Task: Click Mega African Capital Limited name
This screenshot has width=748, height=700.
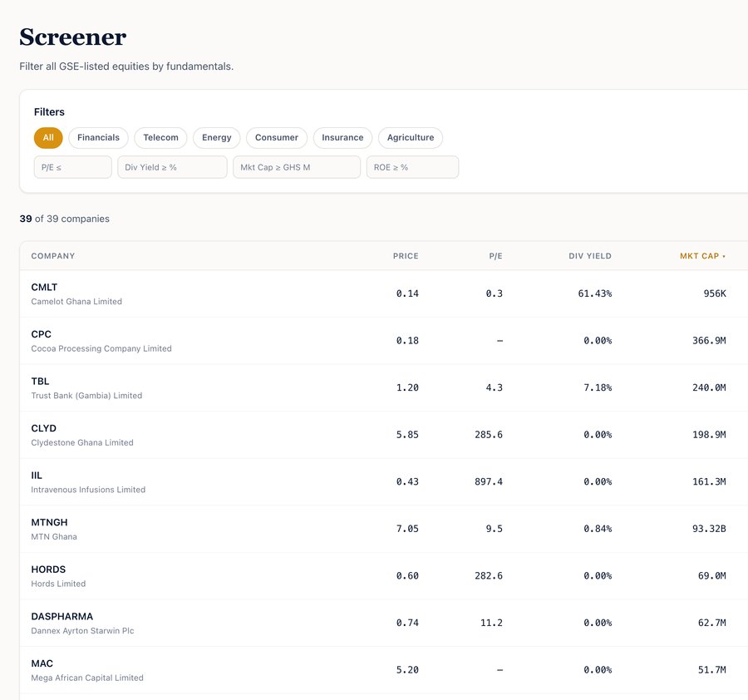Action: click(87, 678)
